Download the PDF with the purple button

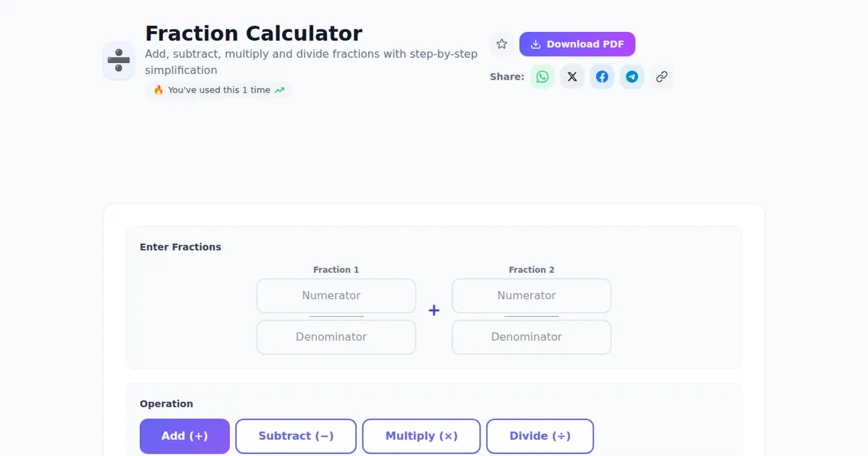[x=577, y=44]
